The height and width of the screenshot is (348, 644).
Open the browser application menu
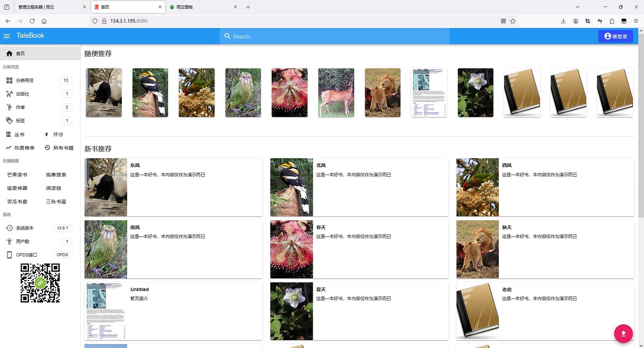point(636,21)
